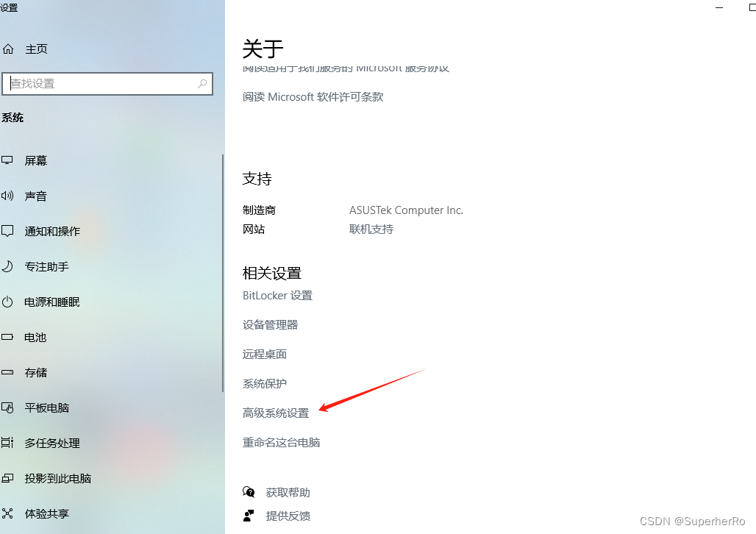This screenshot has height=534, width=756.
Task: Switch to the 系统 section header
Action: (x=13, y=117)
